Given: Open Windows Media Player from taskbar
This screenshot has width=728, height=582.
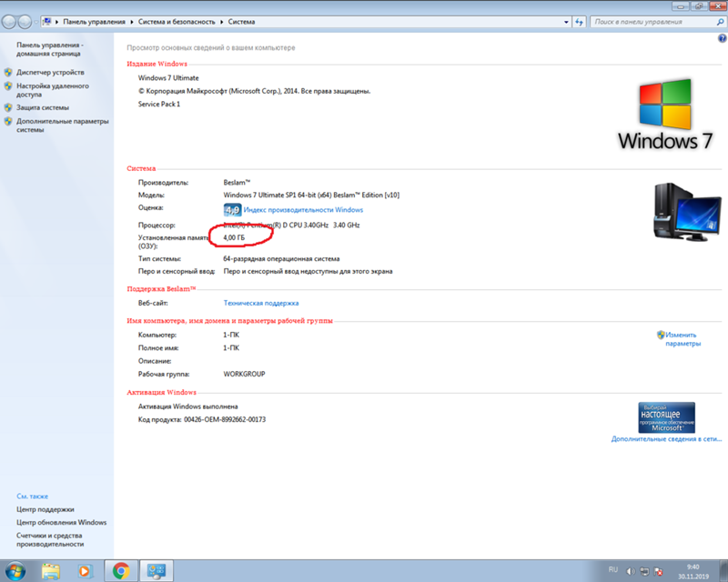Looking at the screenshot, I should coord(85,570).
